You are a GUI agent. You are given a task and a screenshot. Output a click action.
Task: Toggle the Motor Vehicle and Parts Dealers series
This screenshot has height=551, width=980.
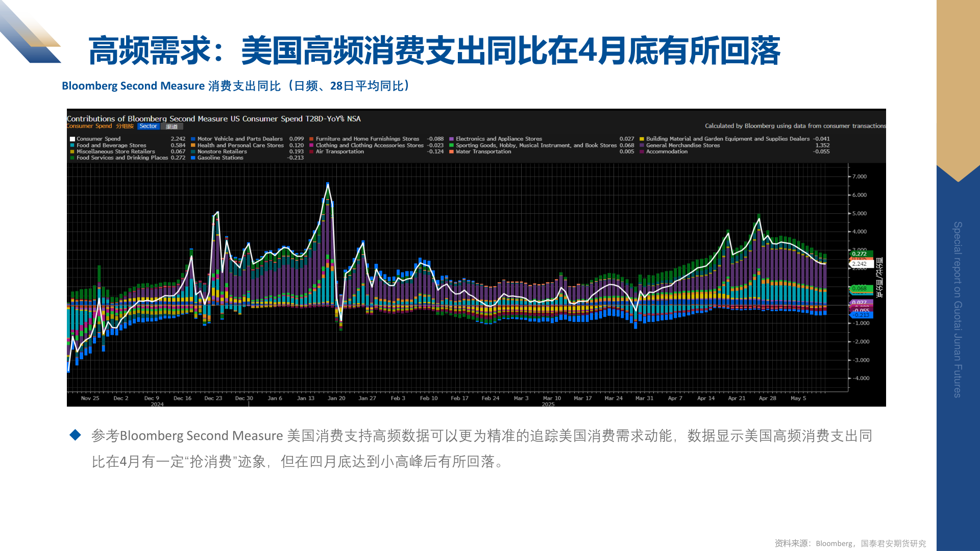[192, 139]
